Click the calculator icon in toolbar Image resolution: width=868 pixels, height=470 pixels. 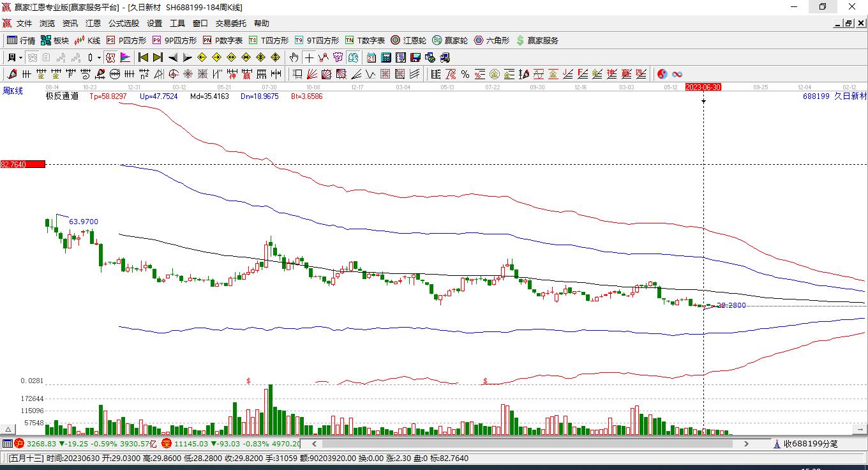[385, 57]
